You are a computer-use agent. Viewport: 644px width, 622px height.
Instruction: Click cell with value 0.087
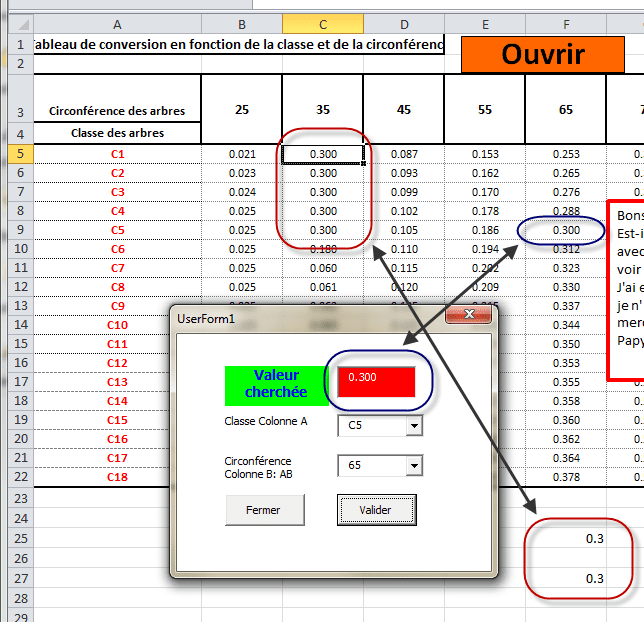pyautogui.click(x=404, y=154)
